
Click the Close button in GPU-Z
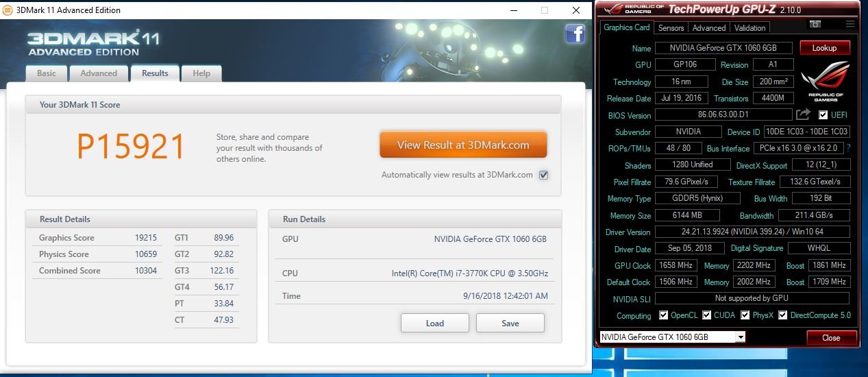[831, 337]
